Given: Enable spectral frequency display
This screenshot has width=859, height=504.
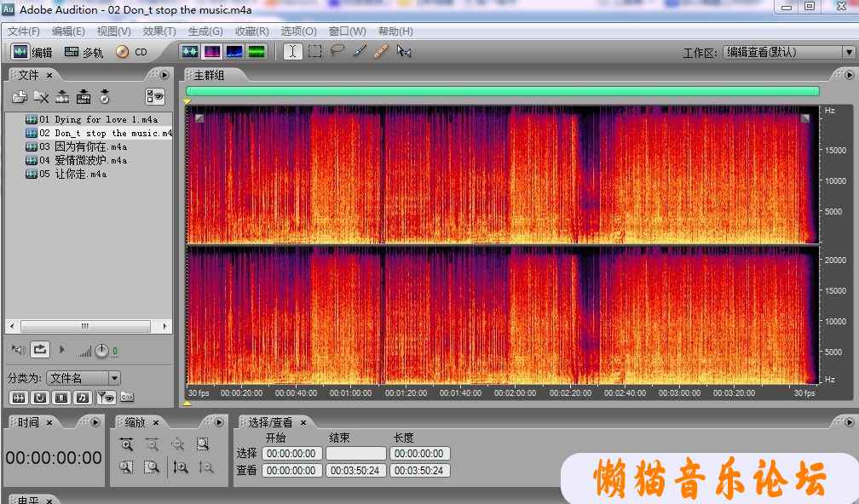Looking at the screenshot, I should coord(212,51).
